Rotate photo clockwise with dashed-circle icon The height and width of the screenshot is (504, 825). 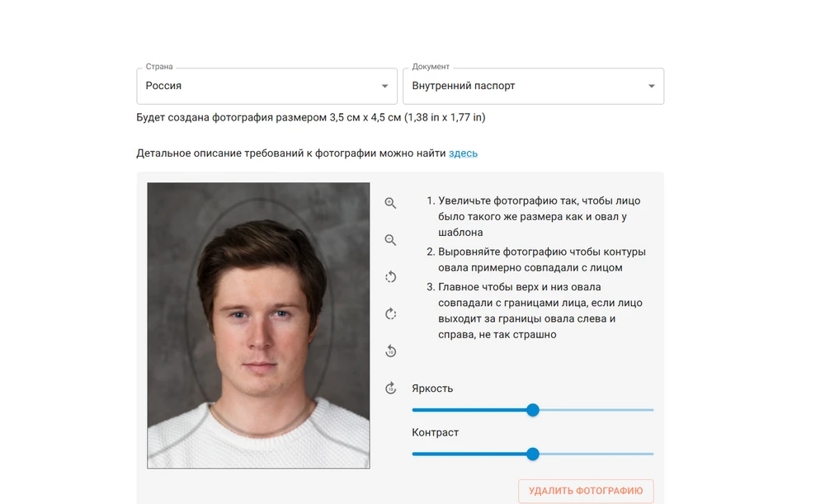coord(390,314)
